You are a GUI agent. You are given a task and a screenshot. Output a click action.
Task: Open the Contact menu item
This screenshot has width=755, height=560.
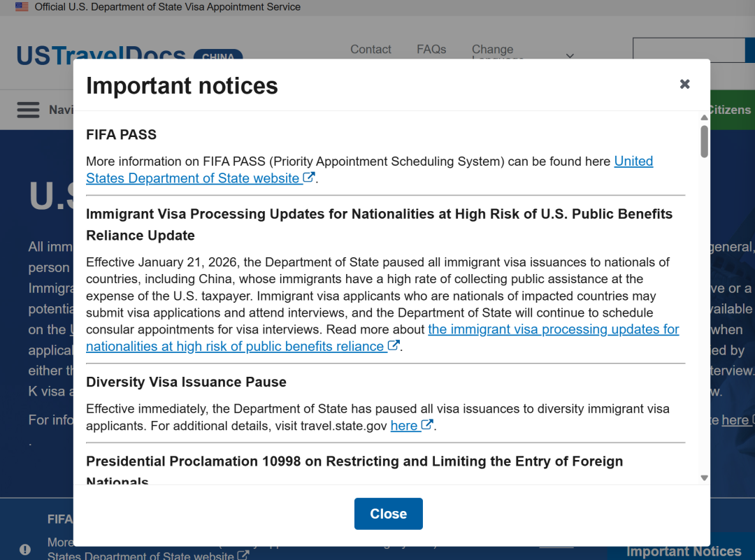371,50
